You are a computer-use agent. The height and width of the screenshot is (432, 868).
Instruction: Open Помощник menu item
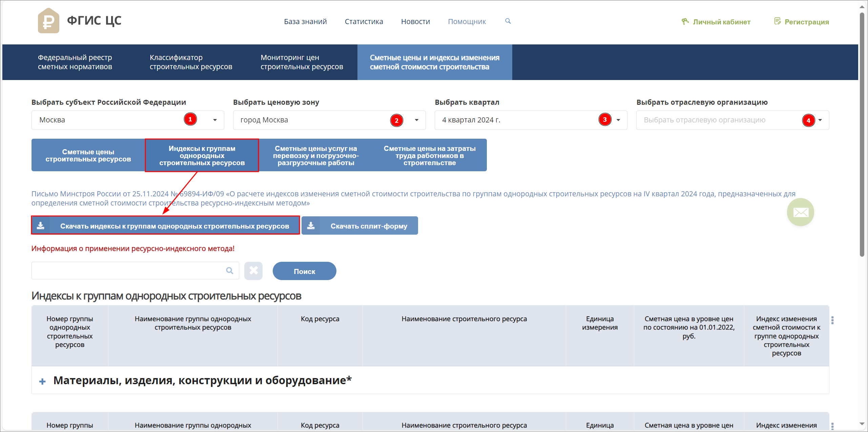click(467, 22)
